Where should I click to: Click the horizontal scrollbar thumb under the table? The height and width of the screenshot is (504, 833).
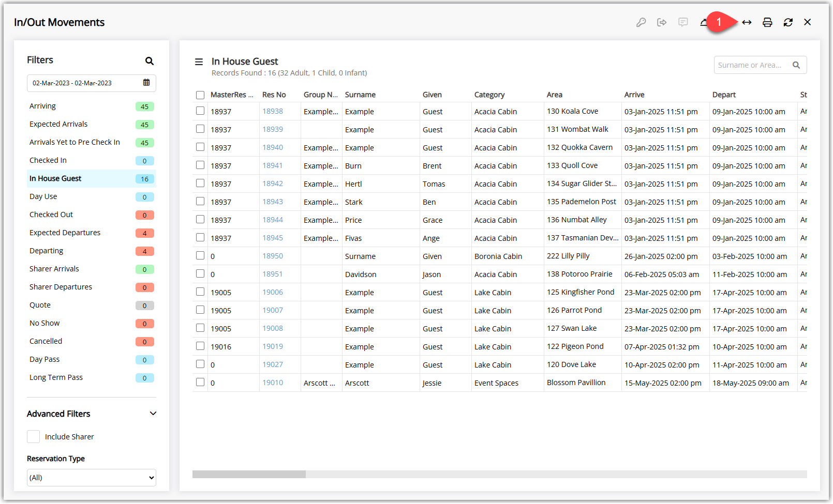(249, 474)
